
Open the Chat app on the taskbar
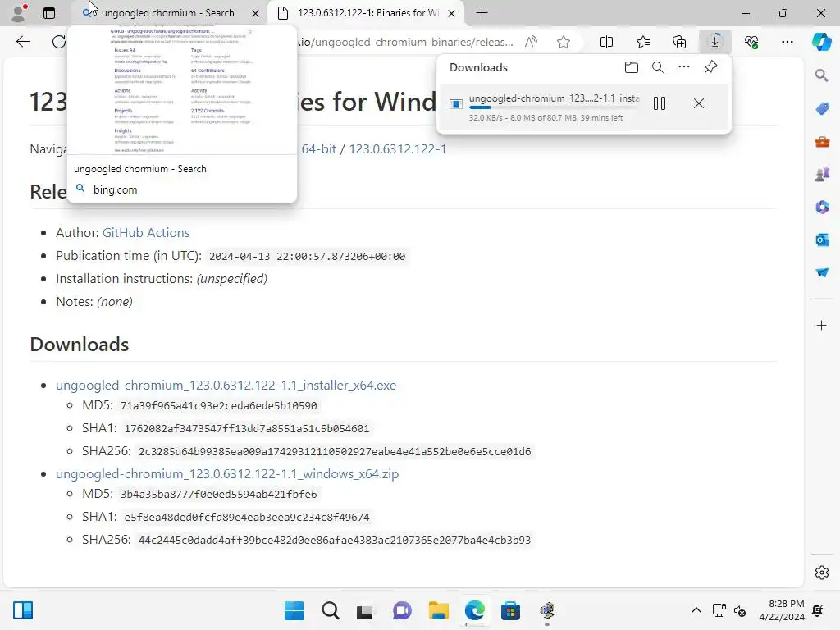[x=402, y=610]
